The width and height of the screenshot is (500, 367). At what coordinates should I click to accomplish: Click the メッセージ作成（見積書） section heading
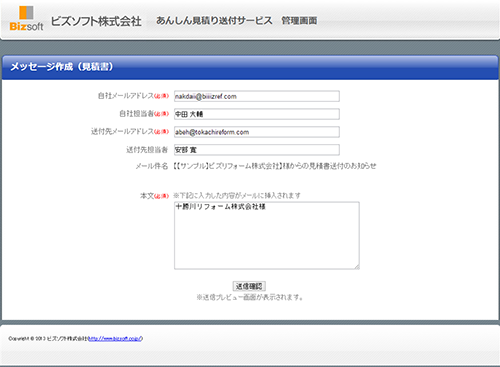coord(62,67)
